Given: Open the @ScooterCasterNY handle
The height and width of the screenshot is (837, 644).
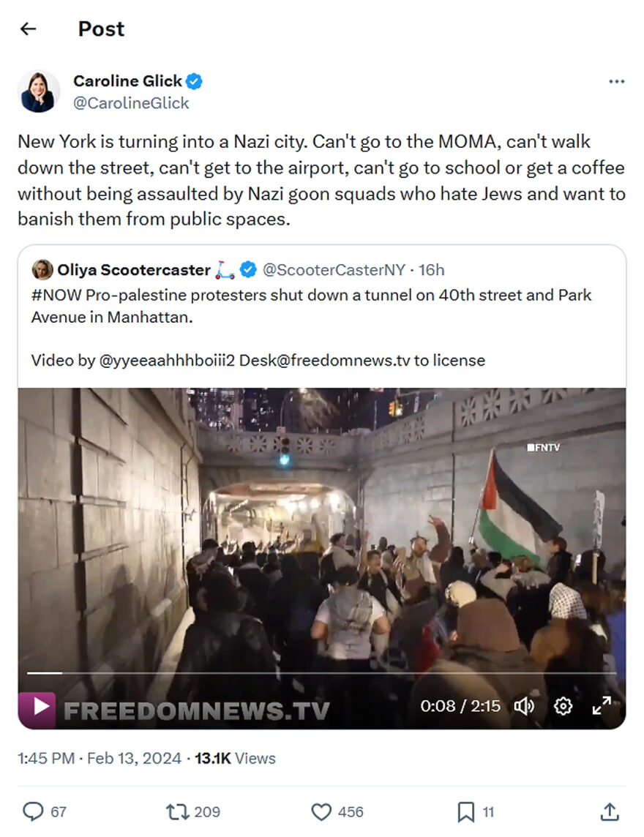Looking at the screenshot, I should [334, 270].
